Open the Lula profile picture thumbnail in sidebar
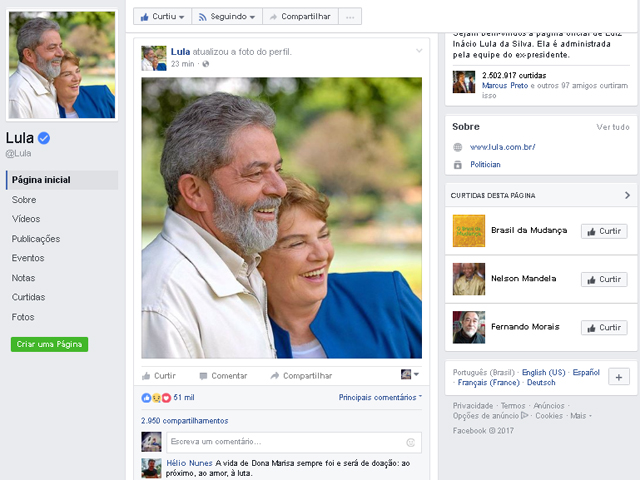640x480 pixels. (62, 66)
